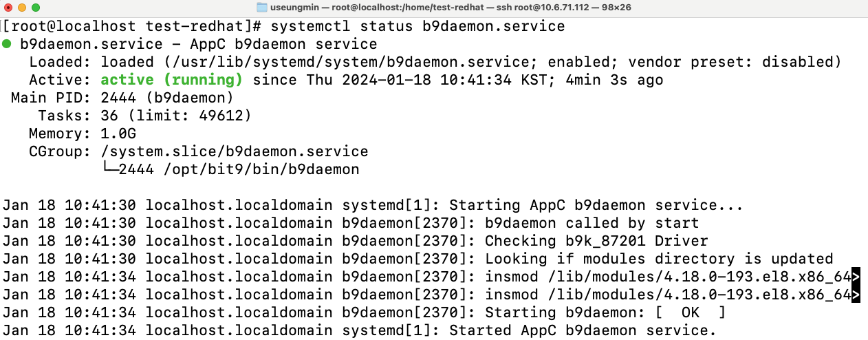
Task: Click the green status dot for b9daemon.service
Action: pyautogui.click(x=6, y=44)
